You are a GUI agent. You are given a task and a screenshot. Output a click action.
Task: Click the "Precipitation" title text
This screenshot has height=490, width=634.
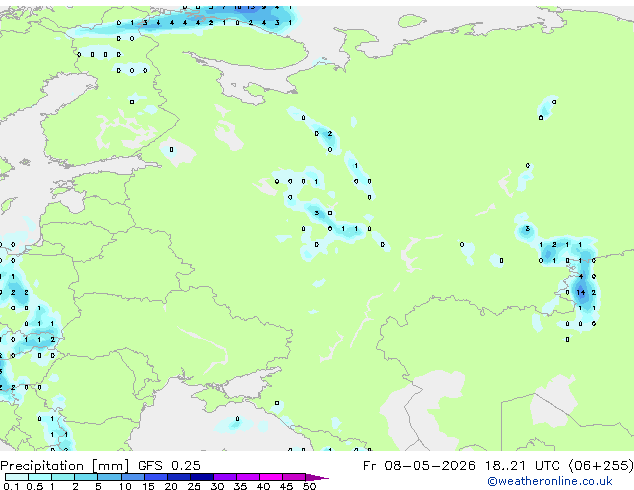42,466
